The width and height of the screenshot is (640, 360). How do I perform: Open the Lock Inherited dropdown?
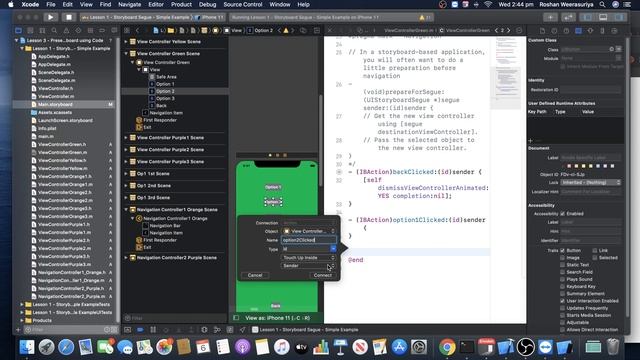(591, 182)
